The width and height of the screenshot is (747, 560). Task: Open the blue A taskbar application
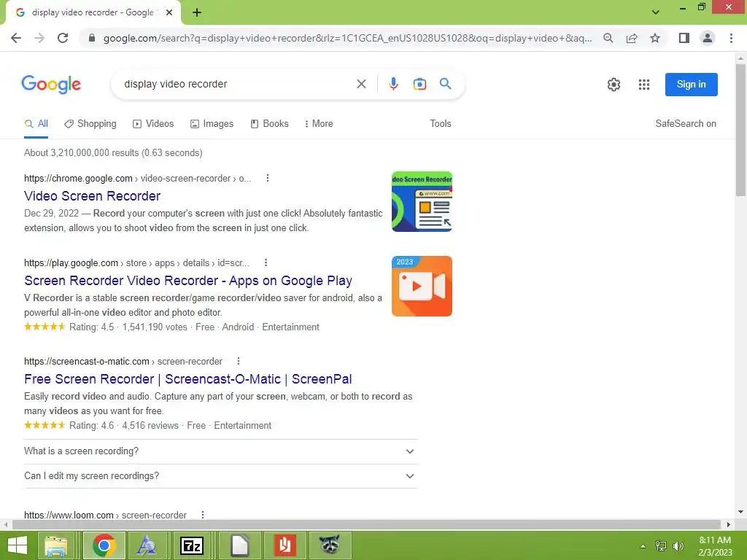146,545
